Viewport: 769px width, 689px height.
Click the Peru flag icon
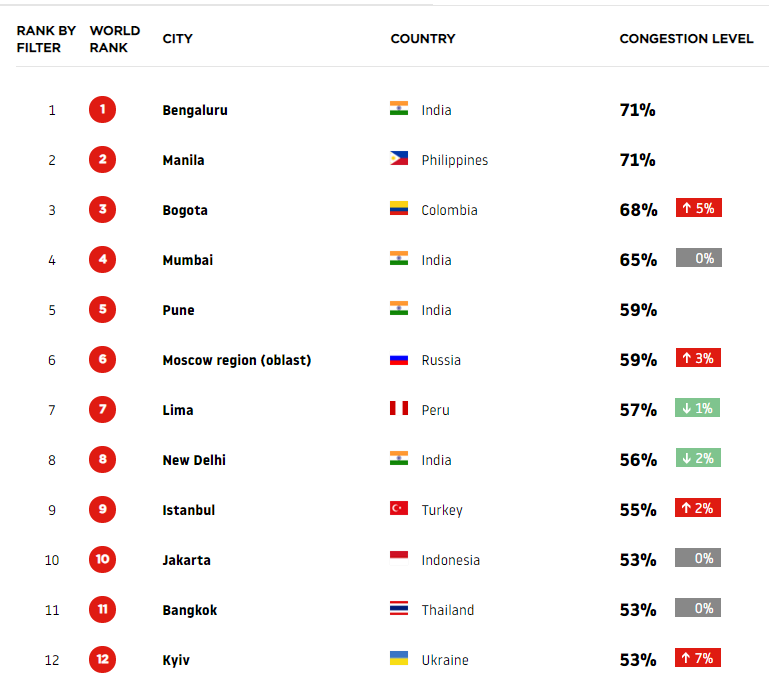click(399, 408)
